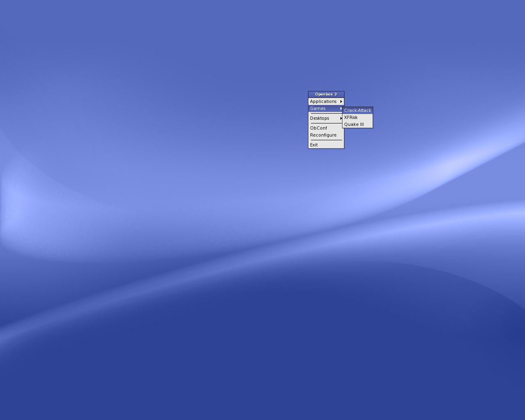Launch ObConf from the Openbox menu

click(x=326, y=128)
